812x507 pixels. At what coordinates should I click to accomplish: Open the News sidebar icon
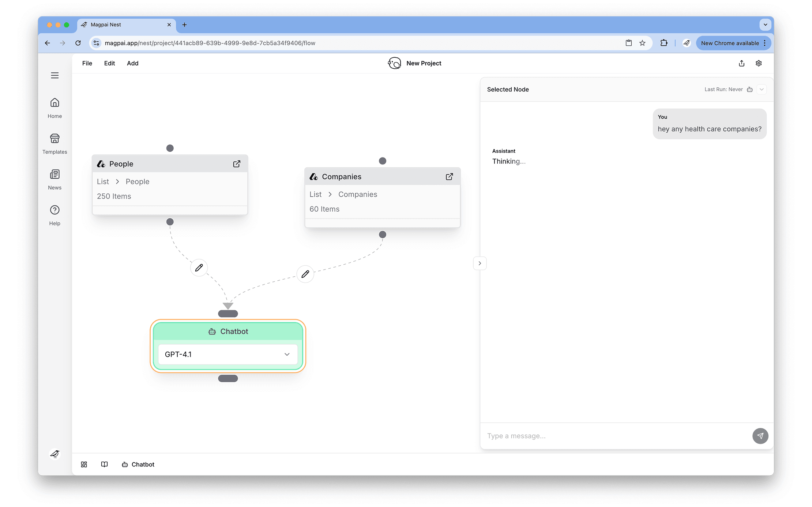pos(54,174)
